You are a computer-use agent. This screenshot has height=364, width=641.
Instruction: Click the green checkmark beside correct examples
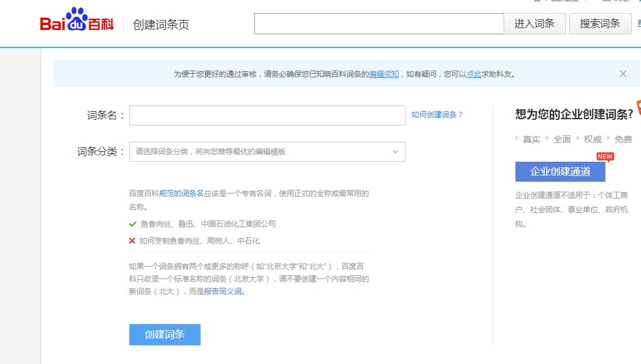133,224
